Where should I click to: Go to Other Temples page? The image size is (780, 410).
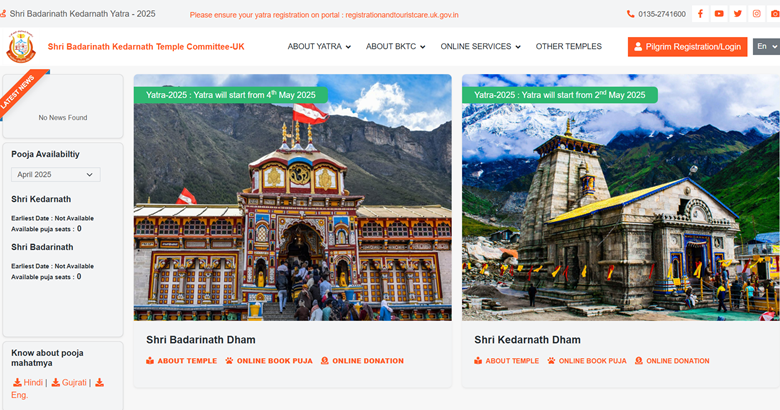569,46
